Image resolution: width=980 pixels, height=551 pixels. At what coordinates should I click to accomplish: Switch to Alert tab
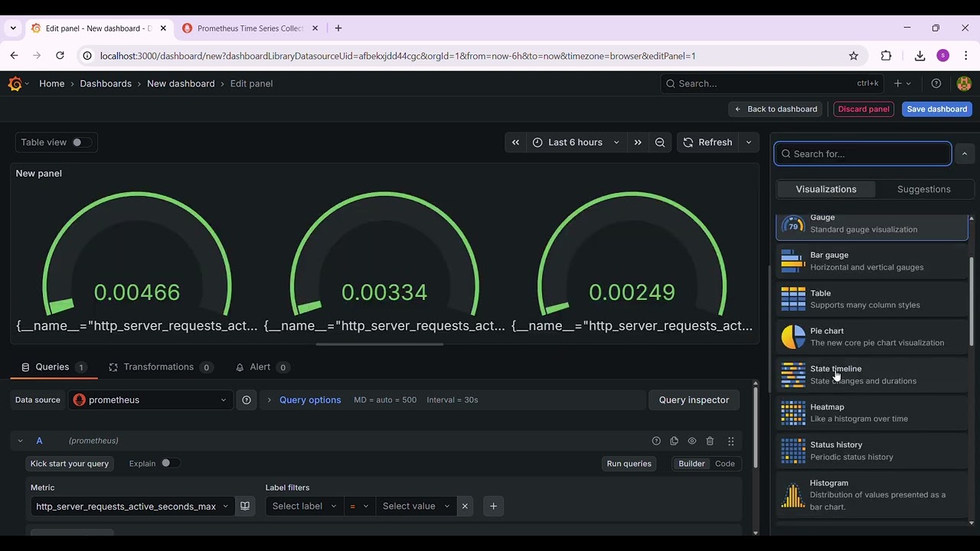tap(262, 367)
